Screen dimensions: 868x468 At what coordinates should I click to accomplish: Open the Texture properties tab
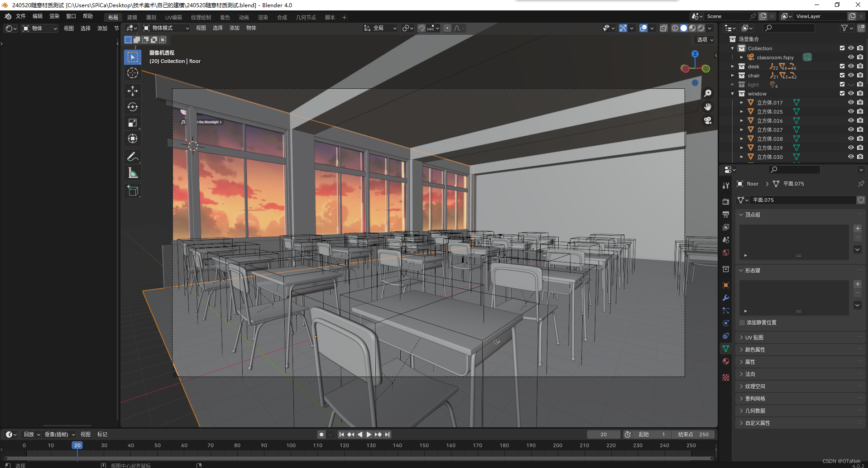726,377
